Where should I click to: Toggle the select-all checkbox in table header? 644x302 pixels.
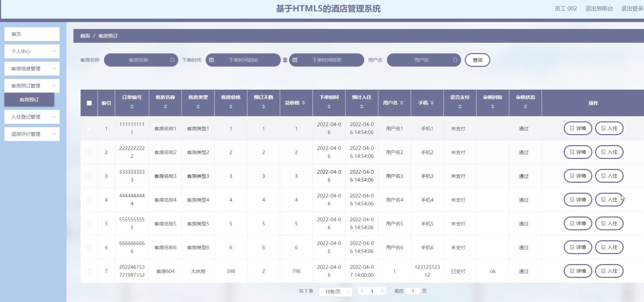89,103
